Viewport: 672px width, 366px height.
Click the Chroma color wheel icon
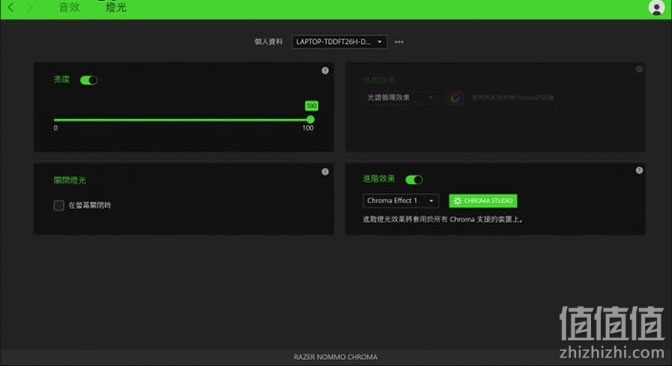click(x=456, y=98)
